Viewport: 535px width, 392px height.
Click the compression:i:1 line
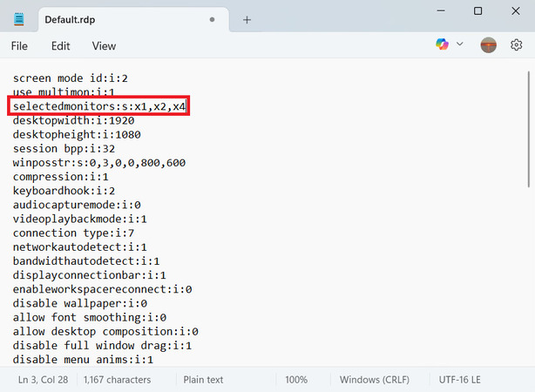61,177
